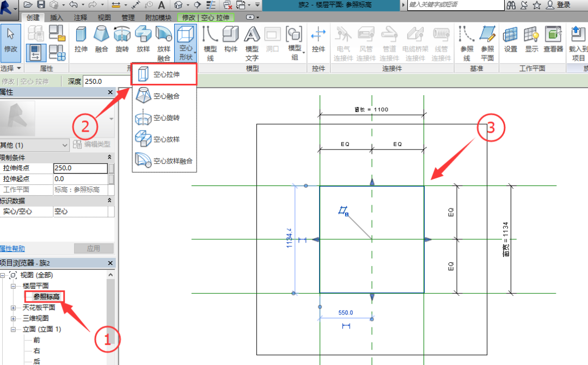Image resolution: width=588 pixels, height=365 pixels.
Task: Click the 构件 component tool
Action: [x=231, y=39]
